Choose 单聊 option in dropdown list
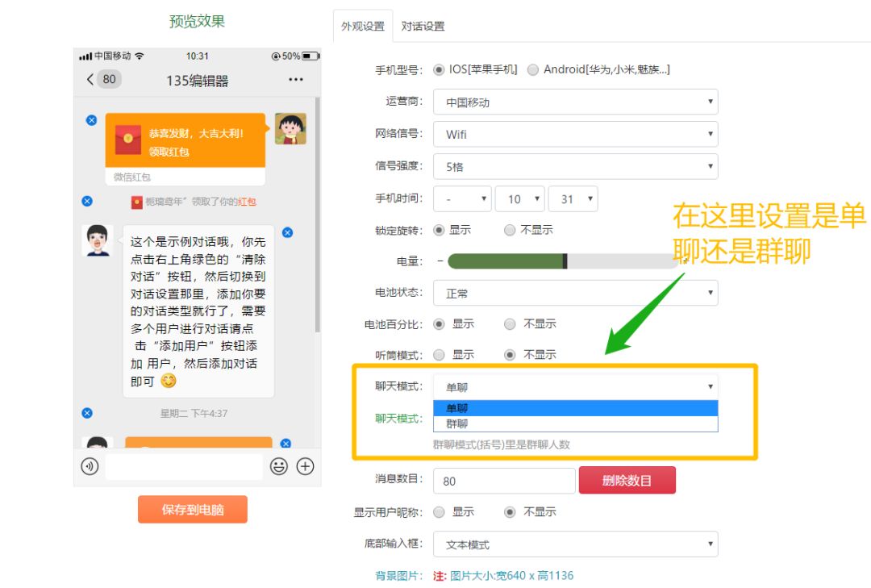Image resolution: width=871 pixels, height=588 pixels. pos(576,408)
